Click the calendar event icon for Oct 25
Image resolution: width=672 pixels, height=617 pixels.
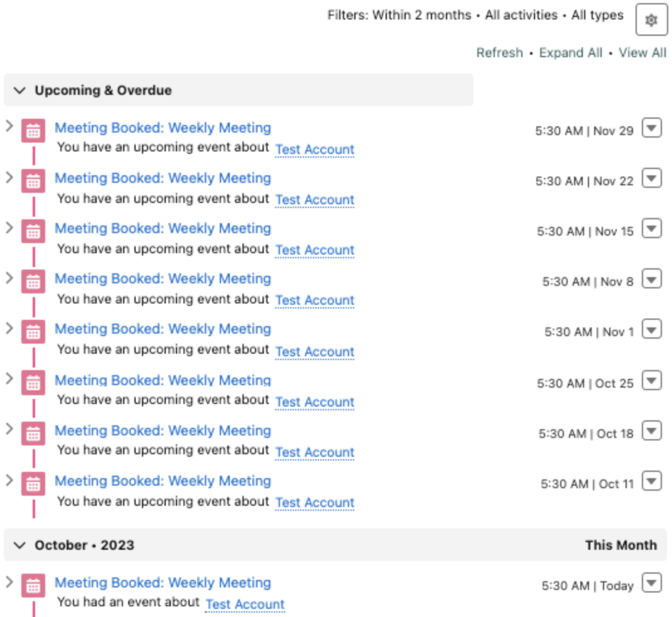pos(33,383)
